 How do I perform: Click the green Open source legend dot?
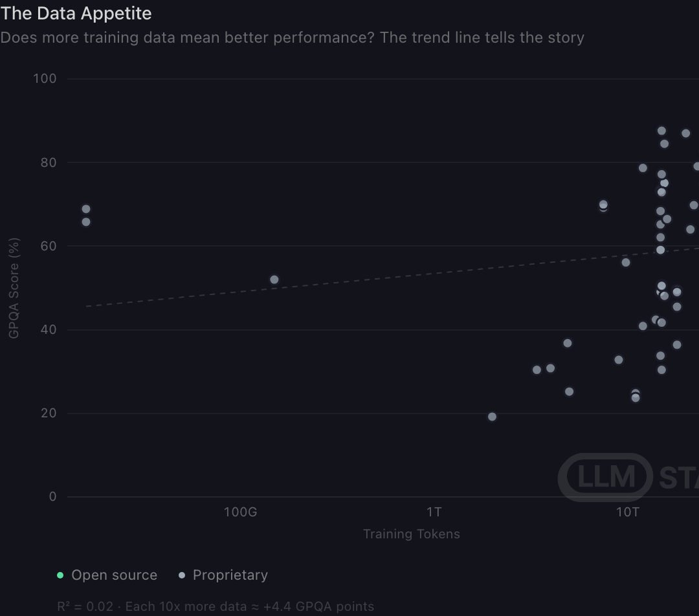click(60, 575)
